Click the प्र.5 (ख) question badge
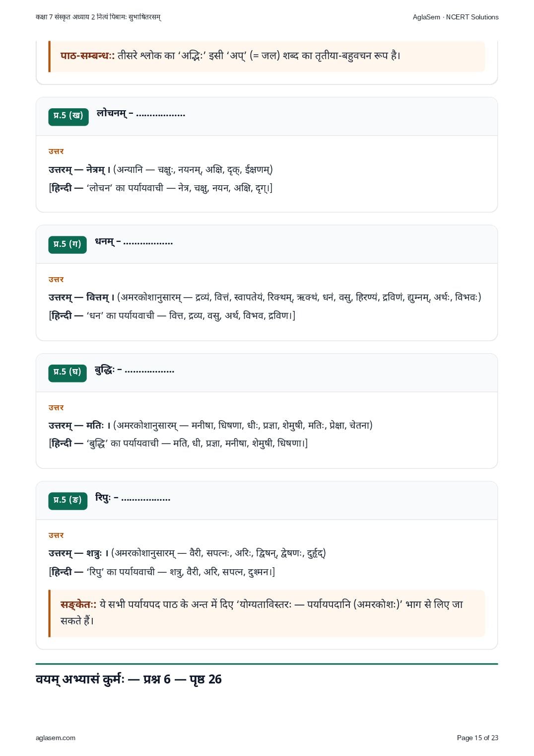Viewport: 534px width, 756px height. pyautogui.click(x=68, y=116)
